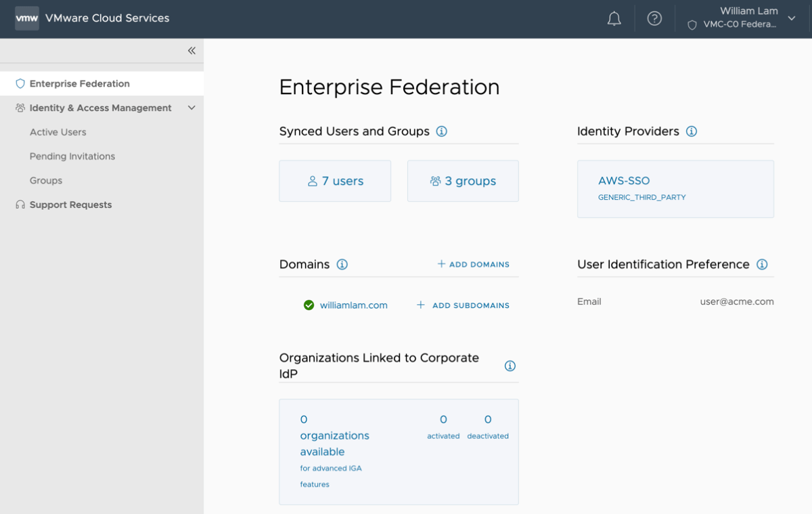Show info for Synced Users and Groups

pyautogui.click(x=442, y=131)
